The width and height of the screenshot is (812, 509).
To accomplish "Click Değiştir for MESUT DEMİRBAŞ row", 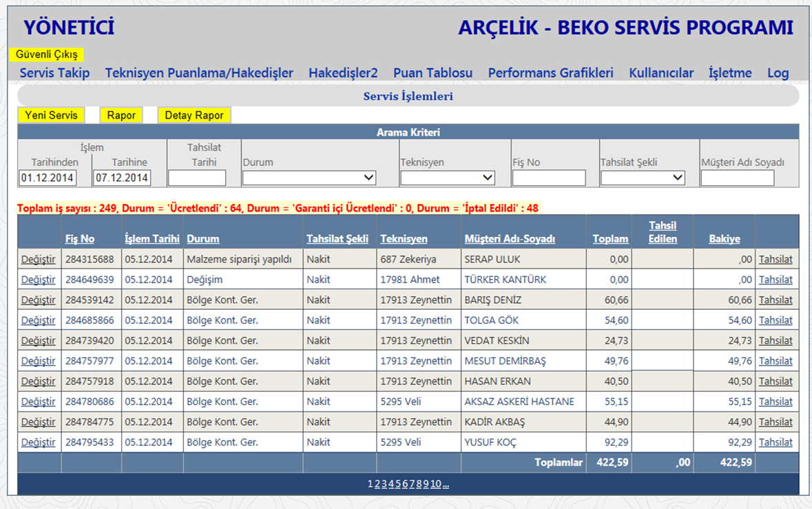I will click(39, 361).
